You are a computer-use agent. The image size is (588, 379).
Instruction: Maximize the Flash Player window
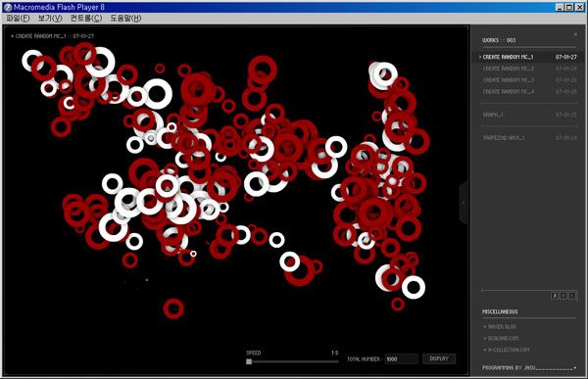569,7
